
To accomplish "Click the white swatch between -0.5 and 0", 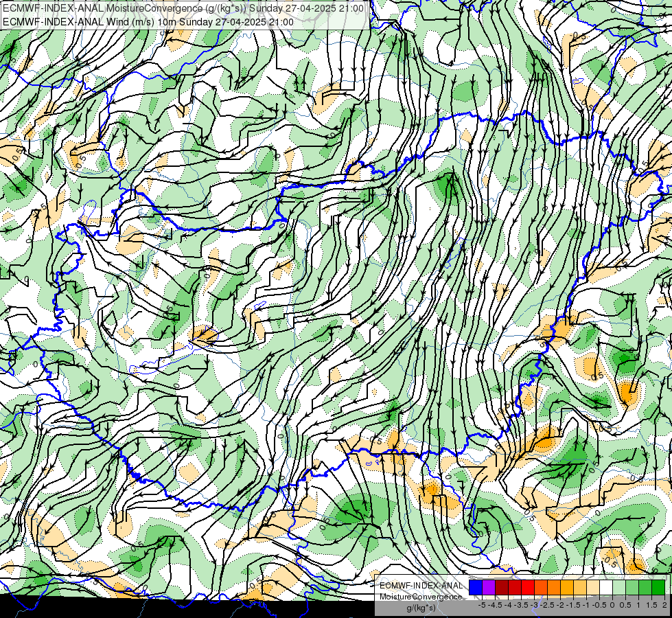I will [x=606, y=588].
